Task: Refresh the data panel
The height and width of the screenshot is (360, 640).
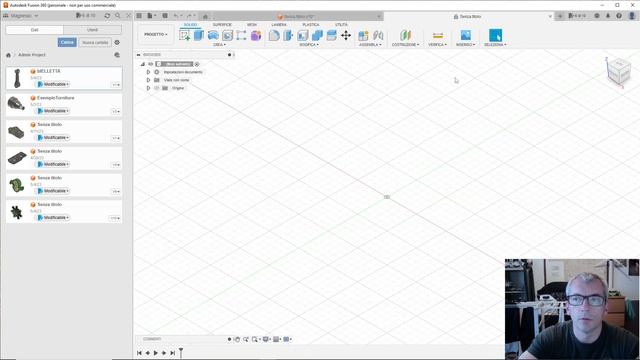Action: coord(107,16)
